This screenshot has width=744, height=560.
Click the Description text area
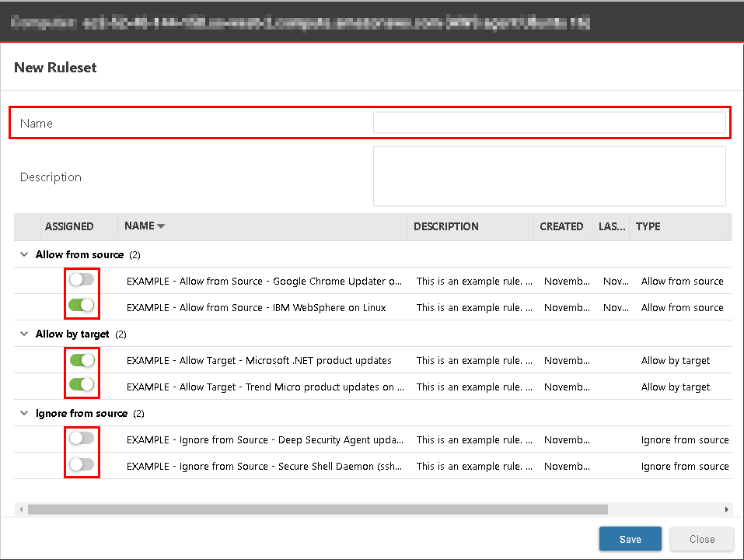click(x=550, y=176)
